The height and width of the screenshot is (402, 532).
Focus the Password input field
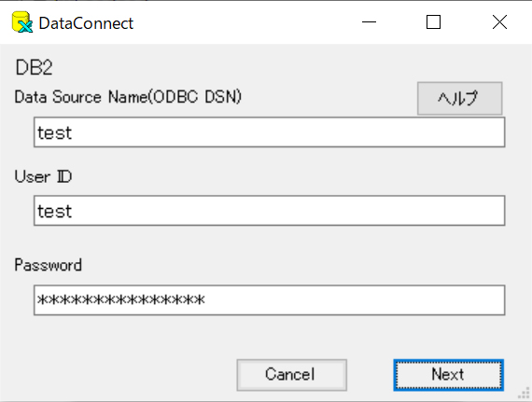pos(270,300)
